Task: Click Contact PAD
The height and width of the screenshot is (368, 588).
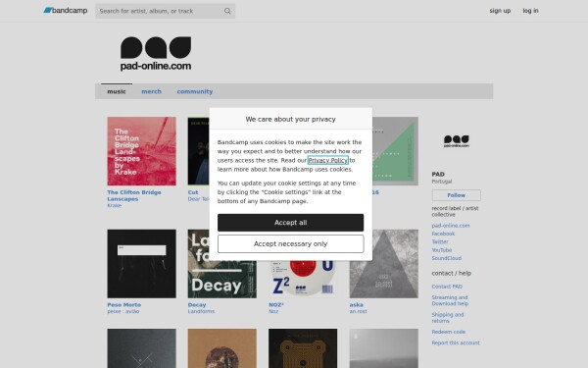Action: (x=447, y=287)
